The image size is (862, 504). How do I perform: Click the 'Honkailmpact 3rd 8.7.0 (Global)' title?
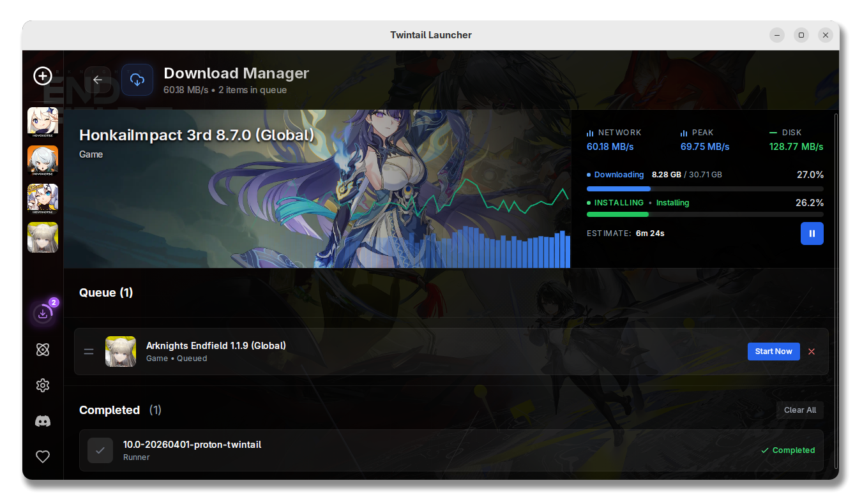tap(197, 135)
